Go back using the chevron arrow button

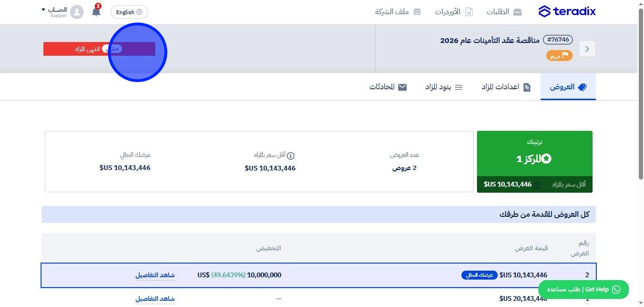(x=587, y=49)
